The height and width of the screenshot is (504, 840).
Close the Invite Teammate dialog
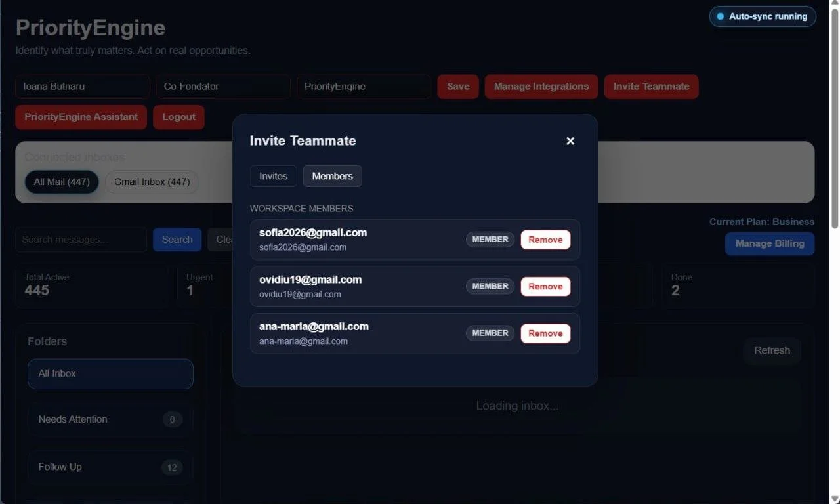click(570, 141)
